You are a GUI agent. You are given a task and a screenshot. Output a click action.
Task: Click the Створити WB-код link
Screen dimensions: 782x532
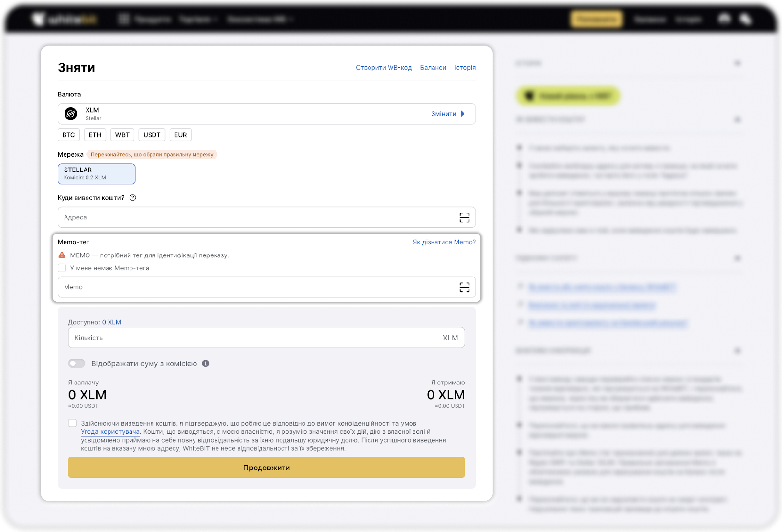(x=384, y=68)
